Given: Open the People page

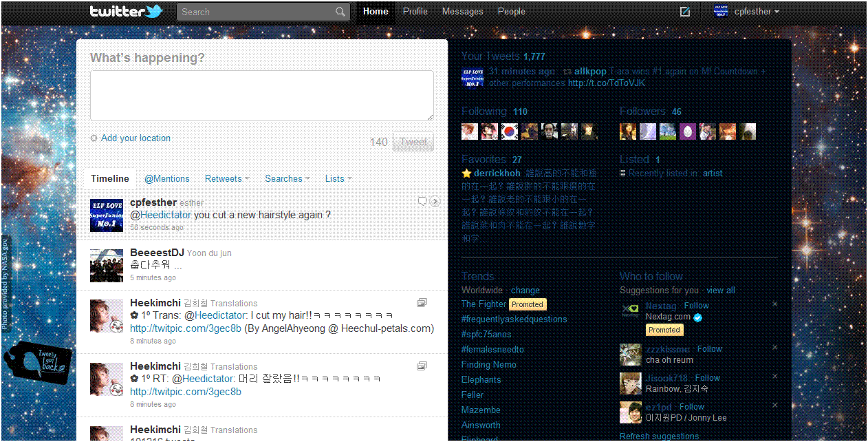Looking at the screenshot, I should tap(511, 12).
